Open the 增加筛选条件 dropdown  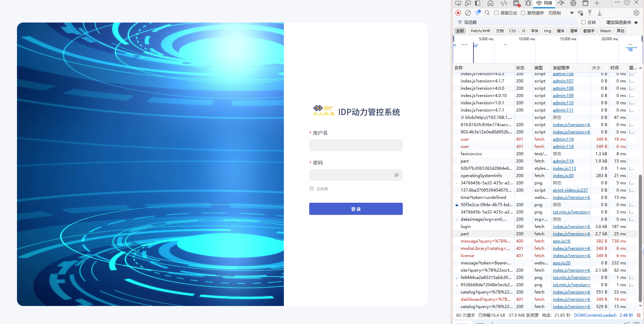622,22
